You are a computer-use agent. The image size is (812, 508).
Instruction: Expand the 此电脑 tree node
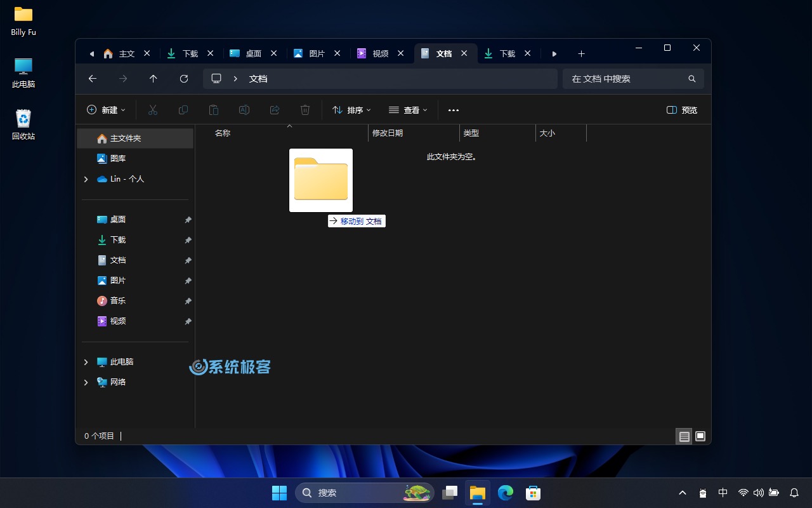click(x=86, y=362)
